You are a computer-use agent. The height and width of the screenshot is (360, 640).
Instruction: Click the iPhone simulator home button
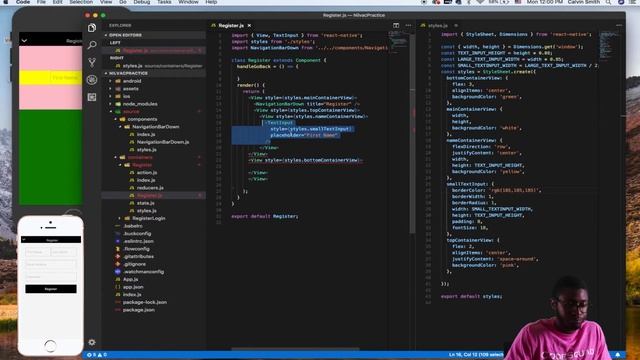pos(50,346)
